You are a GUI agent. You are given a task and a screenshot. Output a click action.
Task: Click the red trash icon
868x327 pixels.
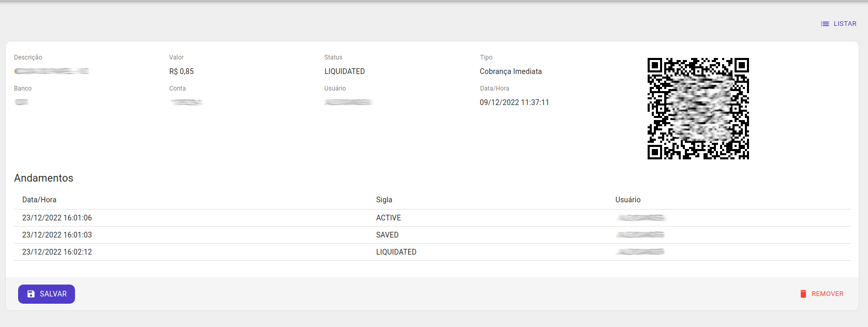(x=803, y=294)
